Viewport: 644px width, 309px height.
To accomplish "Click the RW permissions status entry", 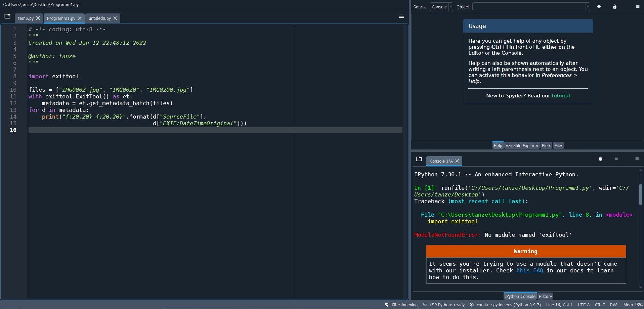I will [x=613, y=305].
